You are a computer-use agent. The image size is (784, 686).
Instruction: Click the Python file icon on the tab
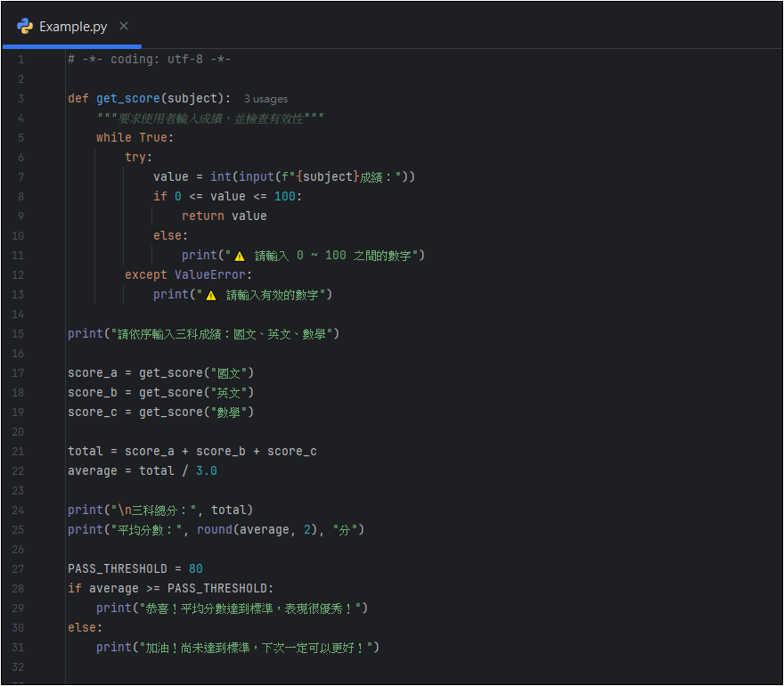25,26
